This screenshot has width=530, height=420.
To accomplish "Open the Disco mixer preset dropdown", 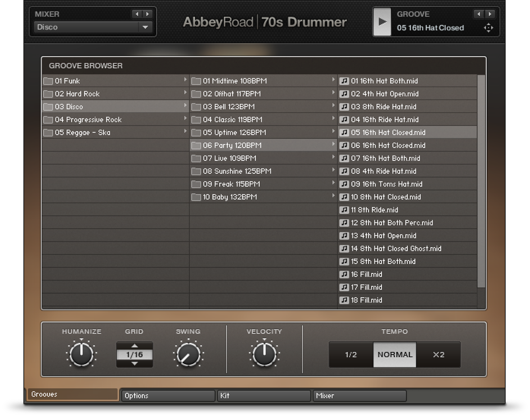I will coord(93,27).
